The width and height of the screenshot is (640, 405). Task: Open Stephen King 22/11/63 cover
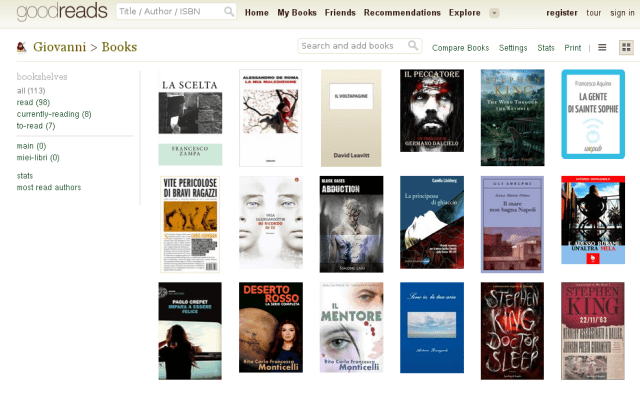[593, 331]
